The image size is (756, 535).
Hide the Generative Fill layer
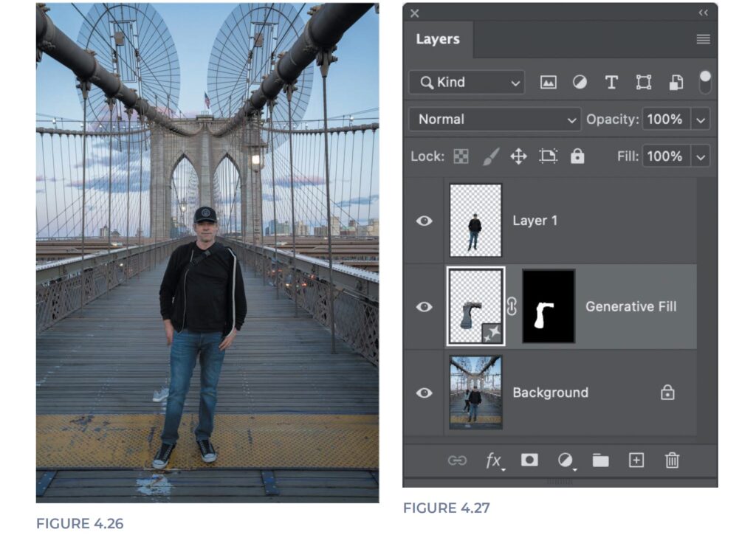tap(424, 307)
